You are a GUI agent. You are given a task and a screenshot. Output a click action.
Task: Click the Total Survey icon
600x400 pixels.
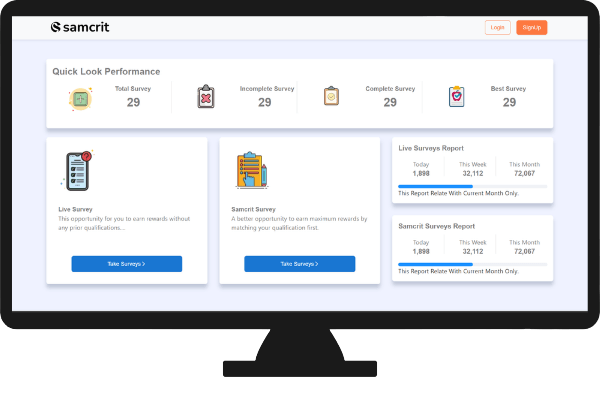pos(81,97)
